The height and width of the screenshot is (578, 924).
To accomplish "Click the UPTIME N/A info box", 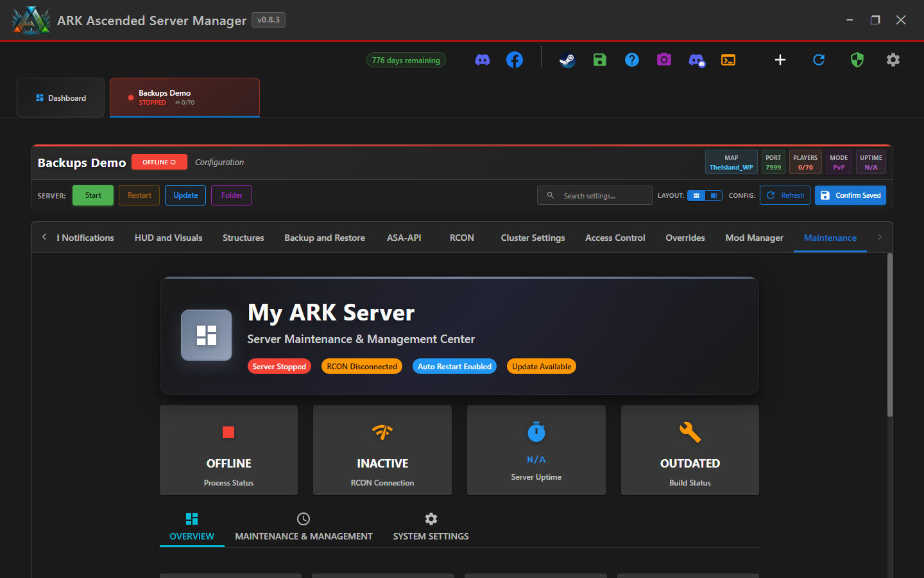I will pos(871,162).
